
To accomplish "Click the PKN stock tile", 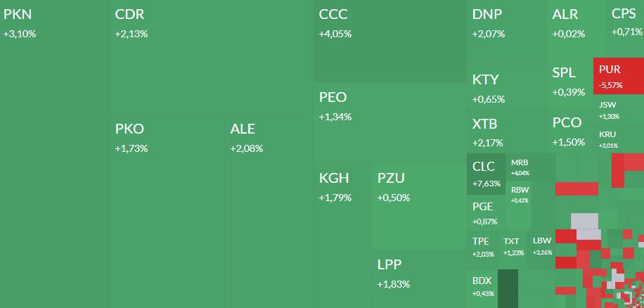I will pyautogui.click(x=55, y=155).
